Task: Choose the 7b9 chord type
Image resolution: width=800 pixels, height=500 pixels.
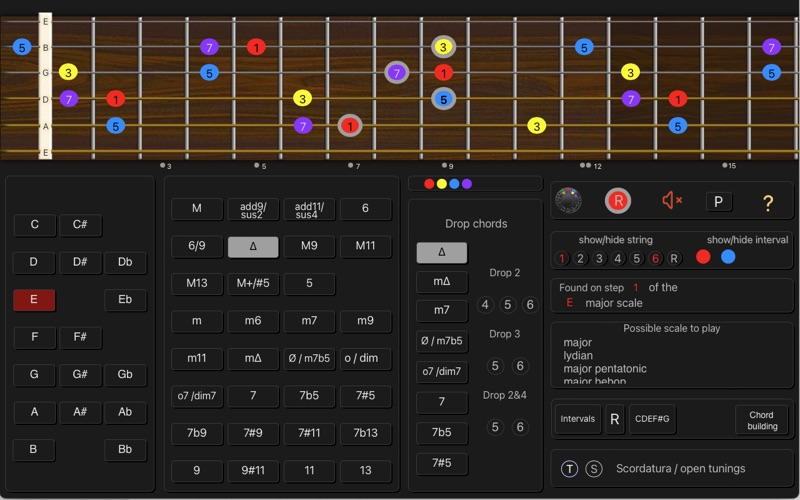Action: point(197,433)
